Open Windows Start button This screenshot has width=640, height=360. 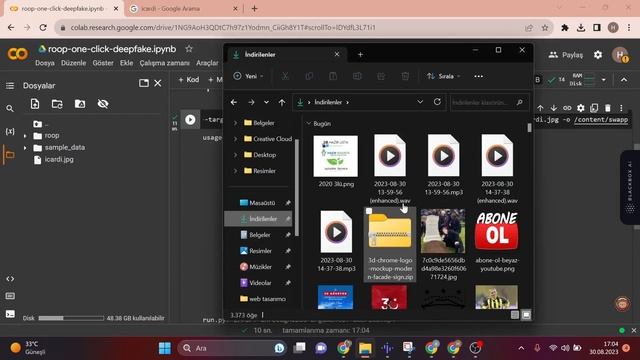click(165, 348)
